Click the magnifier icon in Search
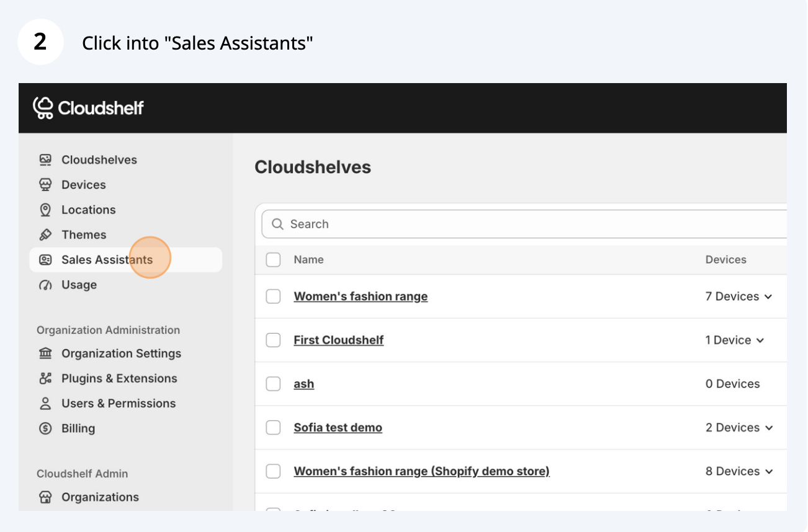Screen dimensions: 808x532 tap(278, 224)
